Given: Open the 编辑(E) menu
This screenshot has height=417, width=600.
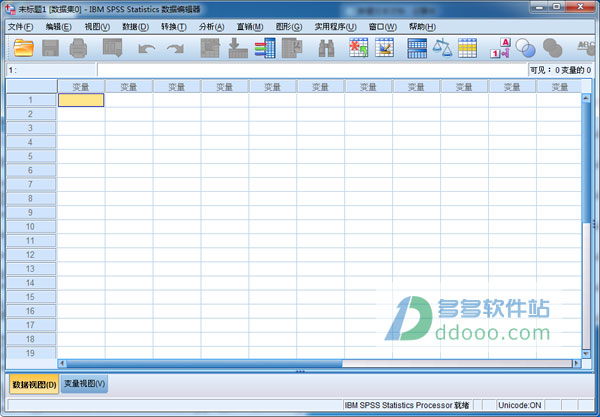Looking at the screenshot, I should point(59,27).
